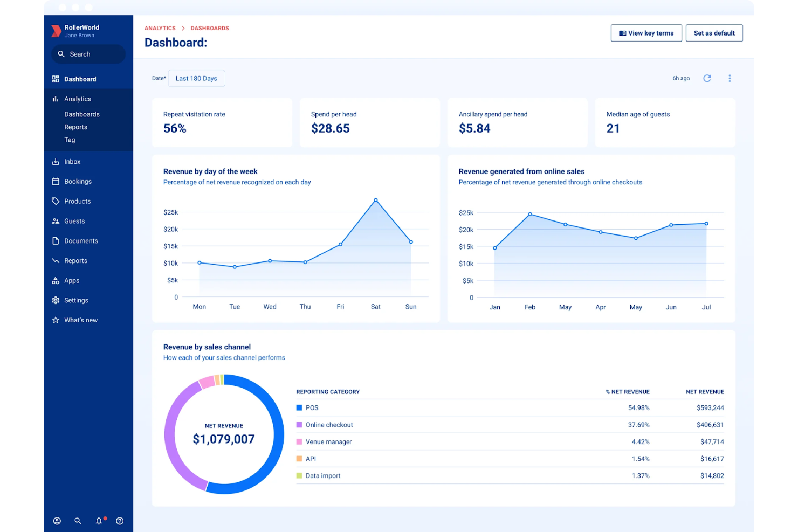The image size is (798, 532).
Task: Click the donut chart total $1,079,007
Action: click(224, 439)
